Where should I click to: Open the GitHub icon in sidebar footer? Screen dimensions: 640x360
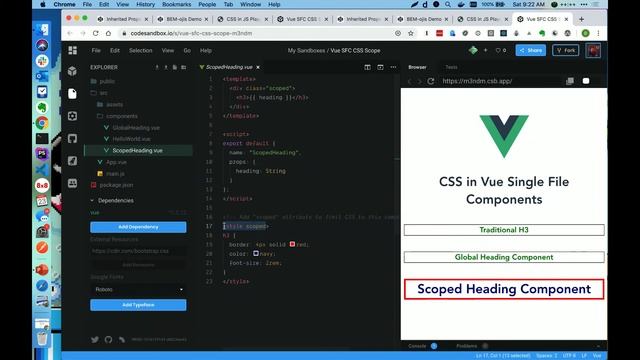tap(108, 339)
